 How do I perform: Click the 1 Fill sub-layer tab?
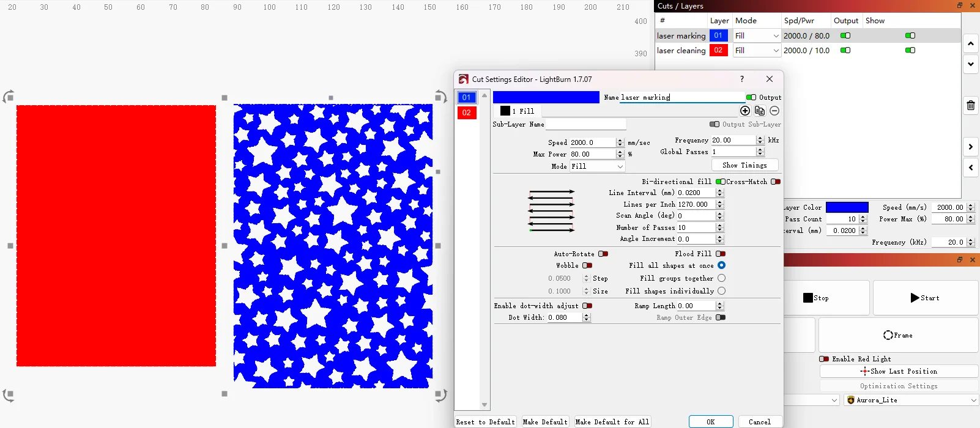[518, 111]
